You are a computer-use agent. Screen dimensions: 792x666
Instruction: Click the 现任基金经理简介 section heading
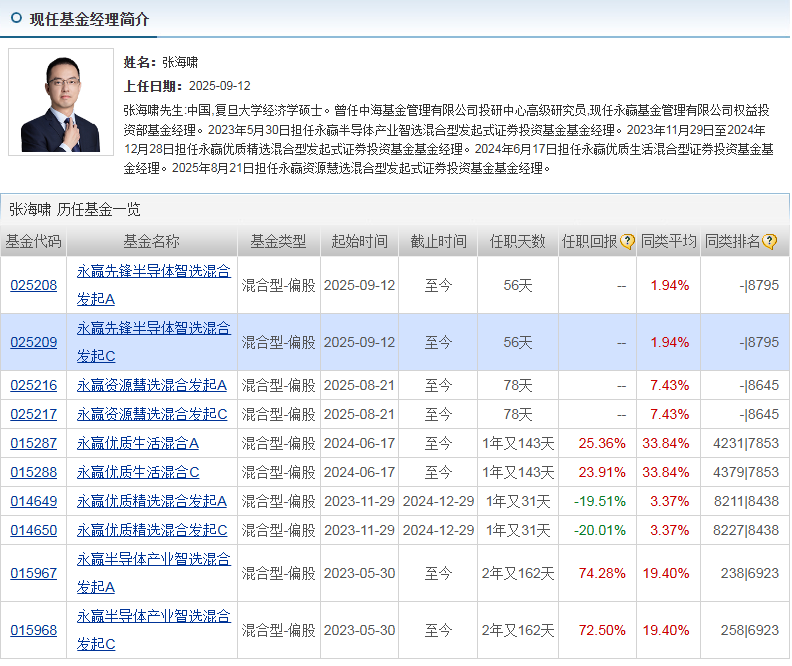89,19
